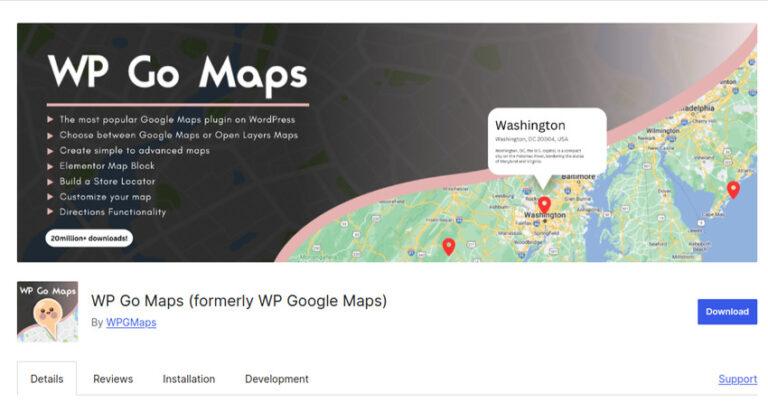The height and width of the screenshot is (412, 768).
Task: Click the red map pin at the bottom of the map
Action: coord(449,246)
